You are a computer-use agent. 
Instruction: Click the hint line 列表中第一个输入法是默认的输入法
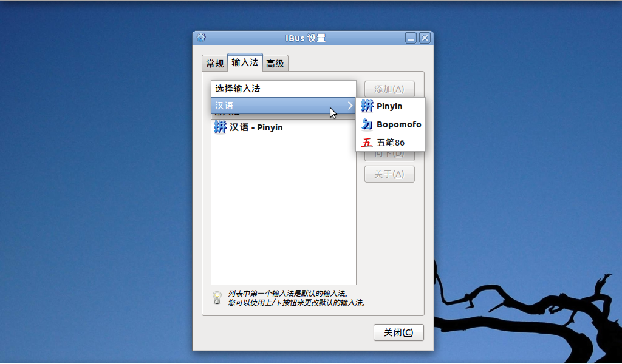(x=289, y=294)
